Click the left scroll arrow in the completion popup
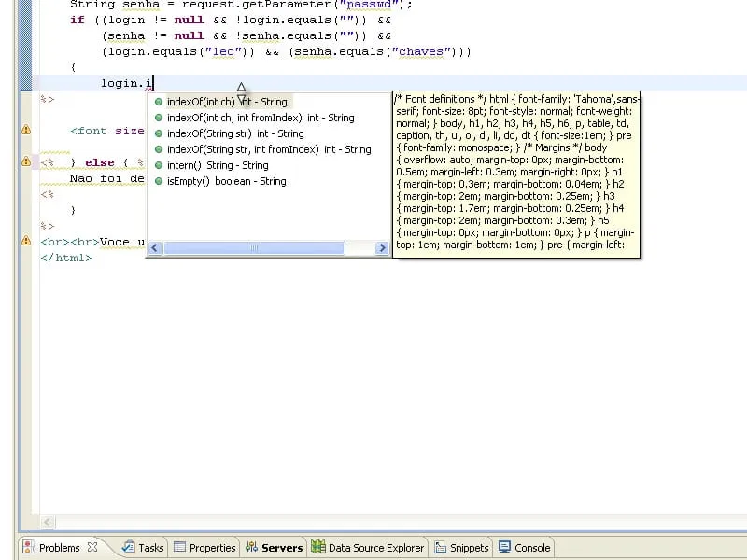This screenshot has width=747, height=560. click(x=156, y=248)
